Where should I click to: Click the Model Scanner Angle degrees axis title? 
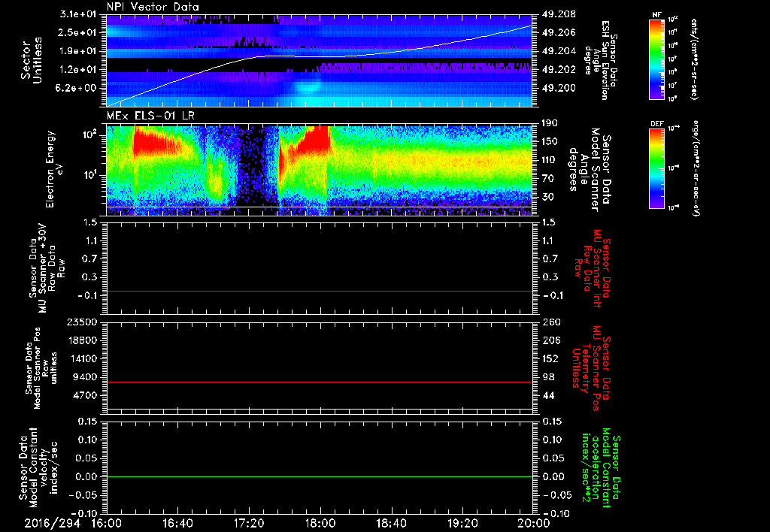point(590,169)
